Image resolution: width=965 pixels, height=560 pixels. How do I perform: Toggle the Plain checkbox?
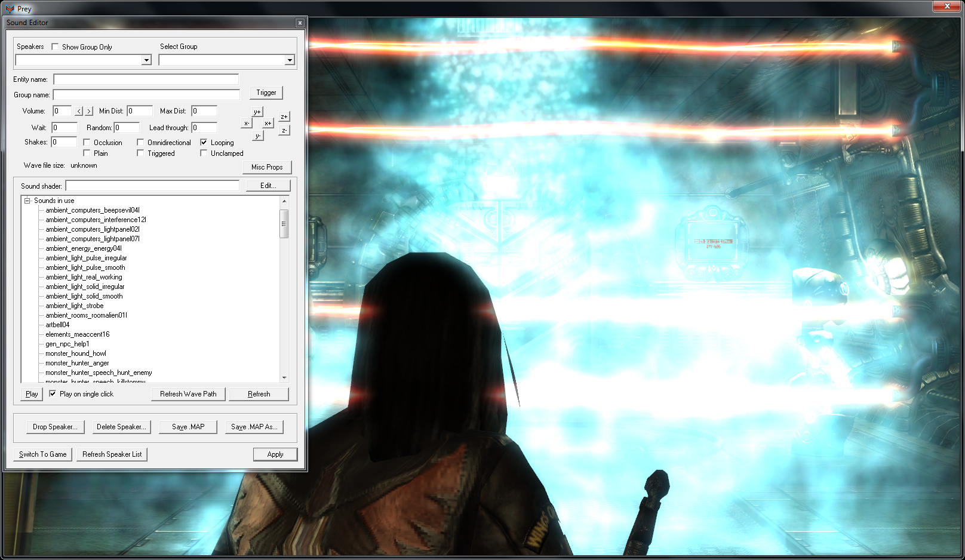point(87,153)
